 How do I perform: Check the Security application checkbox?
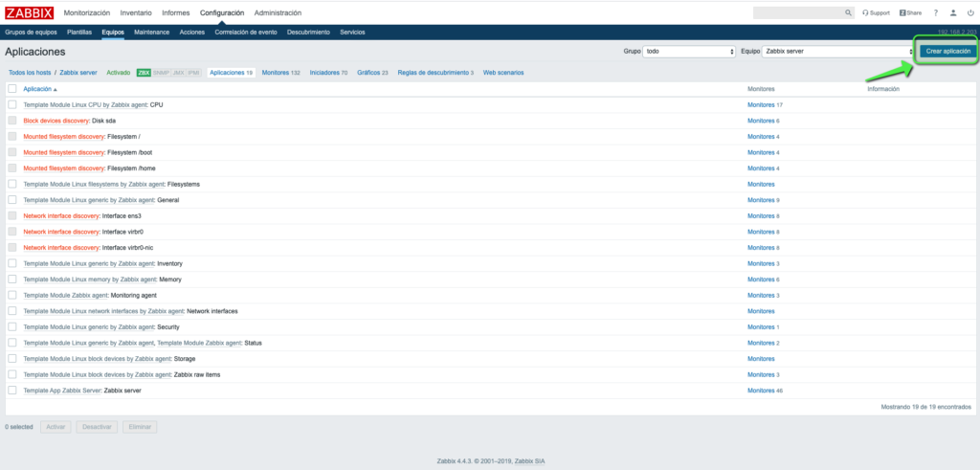pos(12,326)
